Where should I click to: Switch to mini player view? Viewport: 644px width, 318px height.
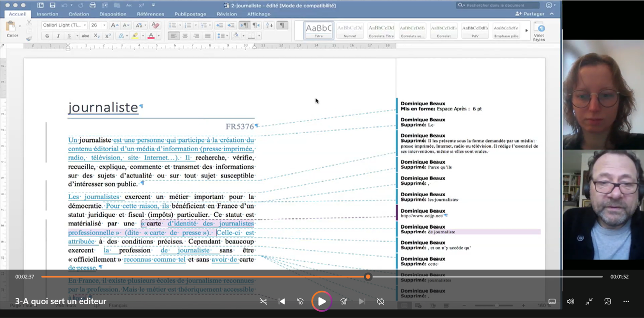click(607, 301)
